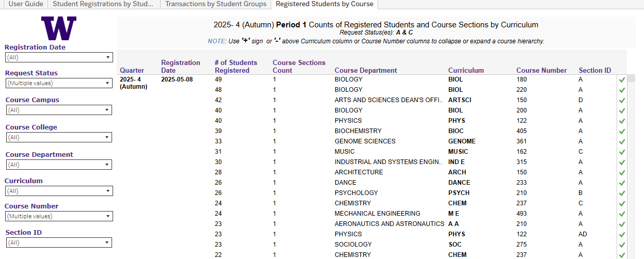The height and width of the screenshot is (259, 644).
Task: Click the green checkmark in the SOC 275 row
Action: [x=622, y=245]
